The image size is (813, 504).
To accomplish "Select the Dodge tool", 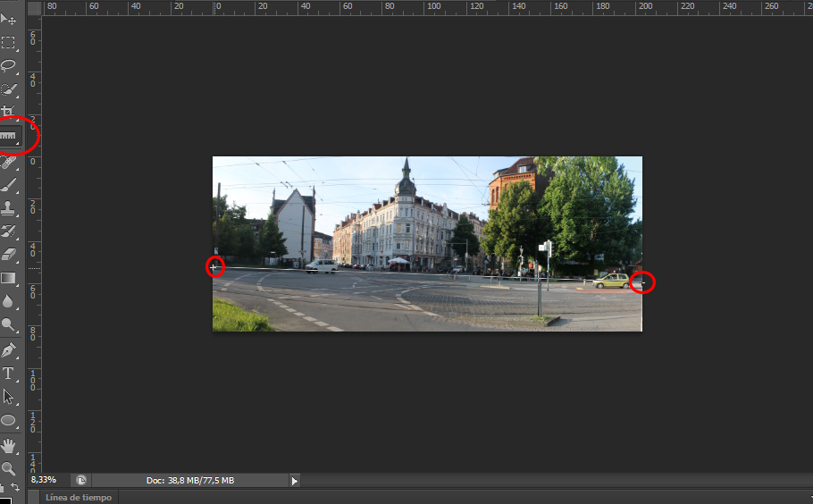I will [x=9, y=324].
